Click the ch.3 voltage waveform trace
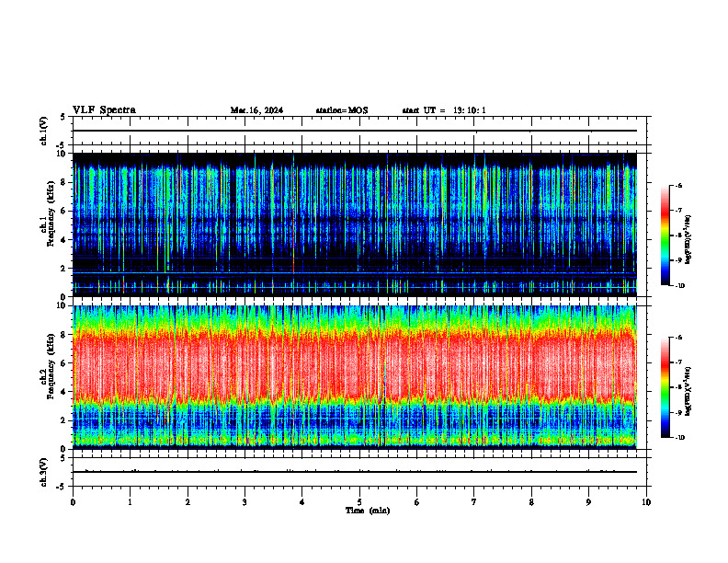The image size is (728, 563). (x=355, y=472)
